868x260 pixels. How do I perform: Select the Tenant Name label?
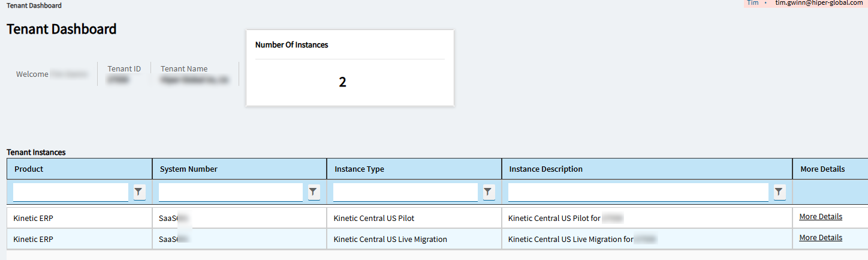click(184, 68)
